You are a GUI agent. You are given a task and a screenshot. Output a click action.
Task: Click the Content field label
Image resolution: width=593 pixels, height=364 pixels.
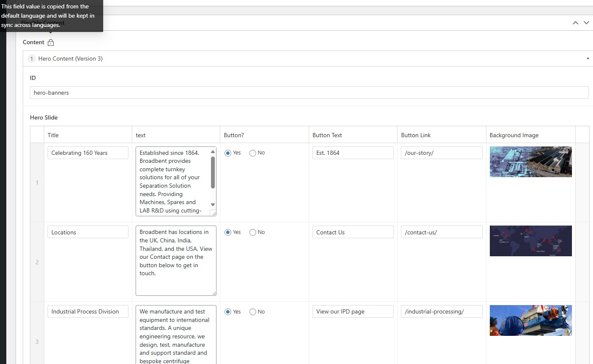coord(33,42)
